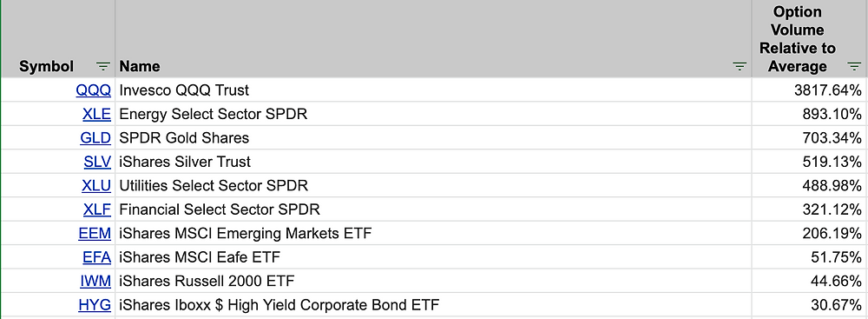Screen dimensions: 868x319
Task: Open the EEM ticker link
Action: point(95,233)
